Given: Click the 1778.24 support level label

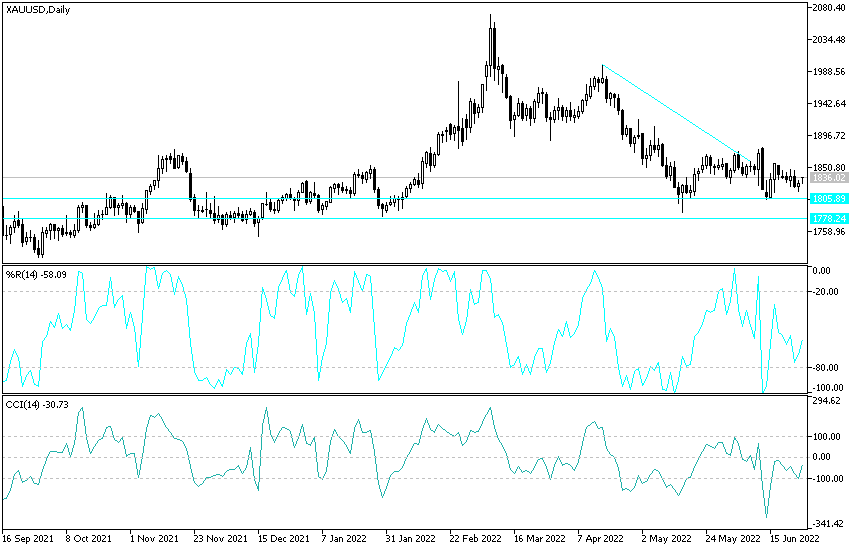Looking at the screenshot, I should pos(829,218).
